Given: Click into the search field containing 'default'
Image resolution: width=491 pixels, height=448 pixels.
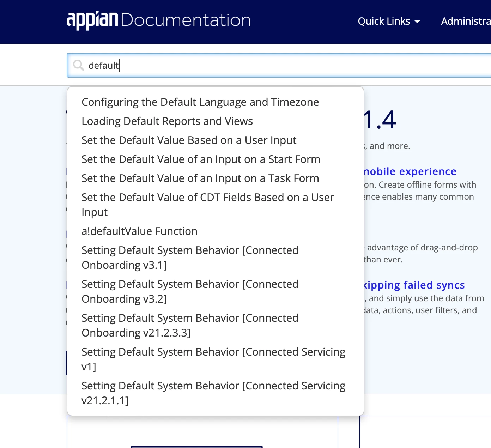Looking at the screenshot, I should (279, 65).
